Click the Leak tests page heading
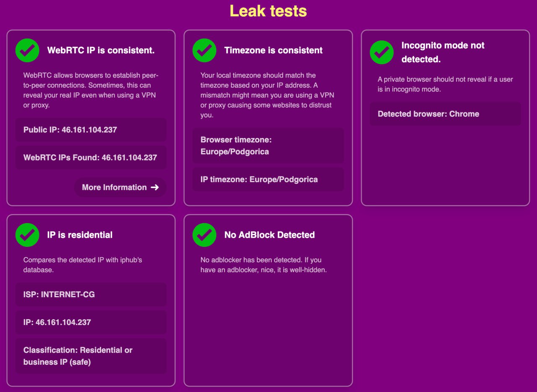The image size is (537, 392). pyautogui.click(x=268, y=11)
